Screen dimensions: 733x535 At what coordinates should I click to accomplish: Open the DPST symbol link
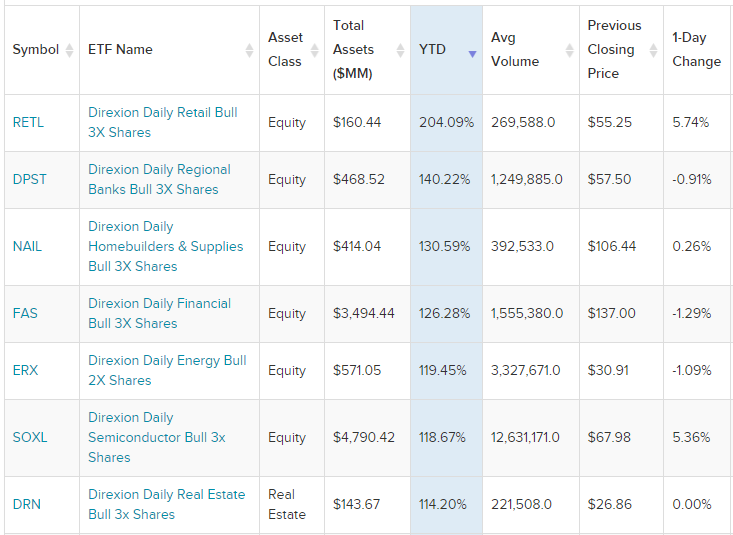[29, 180]
